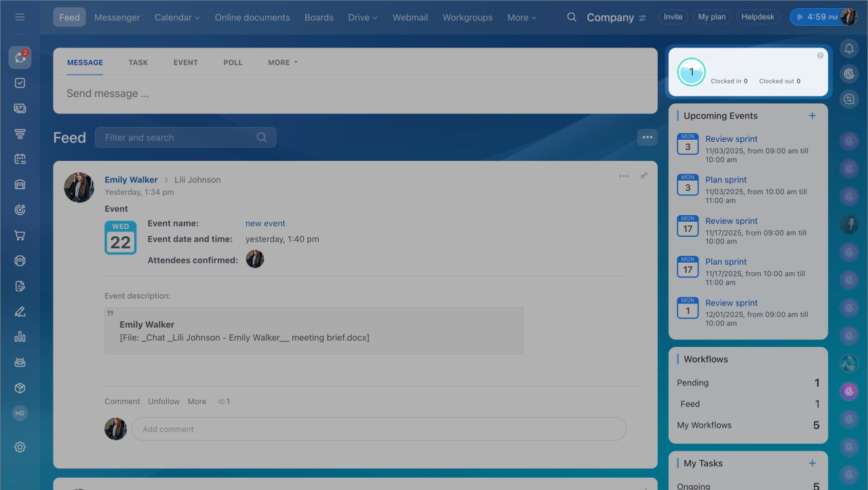Expand the Drive dropdown menu

tap(363, 17)
